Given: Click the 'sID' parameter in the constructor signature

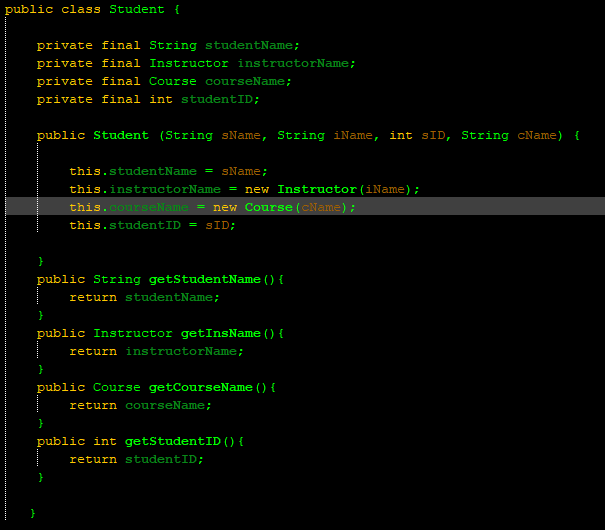Looking at the screenshot, I should [433, 135].
